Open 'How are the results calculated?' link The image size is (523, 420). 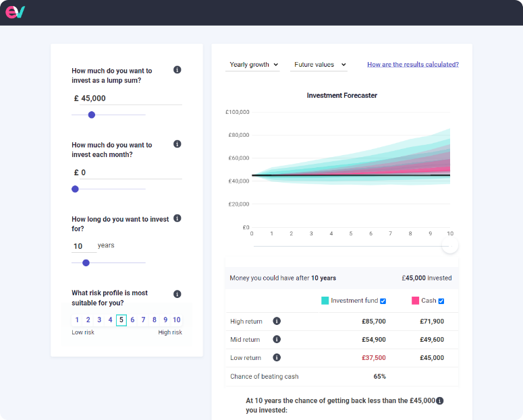(x=413, y=64)
